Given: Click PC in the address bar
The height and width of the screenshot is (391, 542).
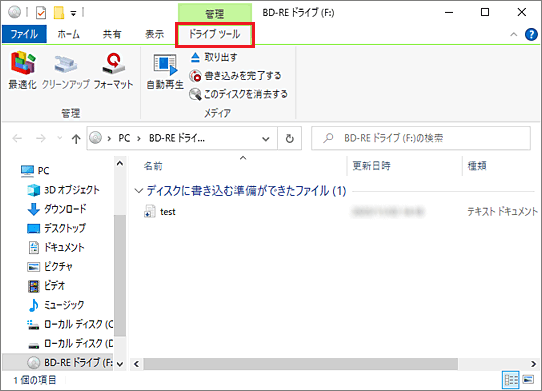Looking at the screenshot, I should (x=124, y=138).
